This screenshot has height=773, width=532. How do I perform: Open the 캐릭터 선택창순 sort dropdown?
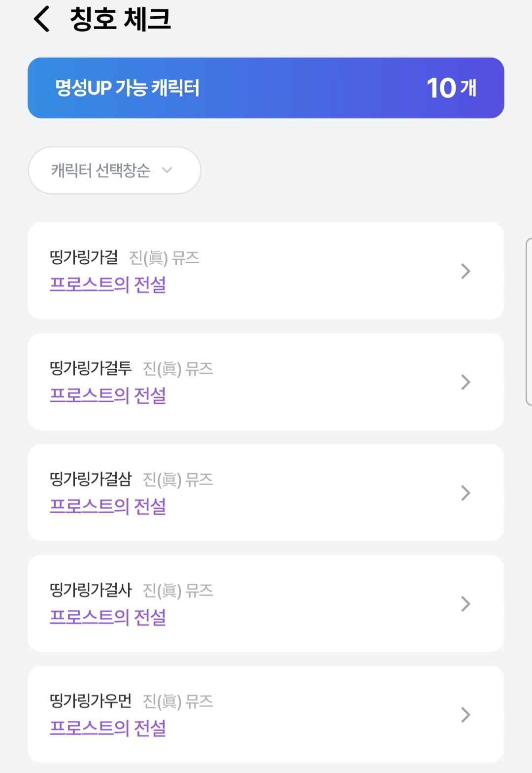pos(114,170)
